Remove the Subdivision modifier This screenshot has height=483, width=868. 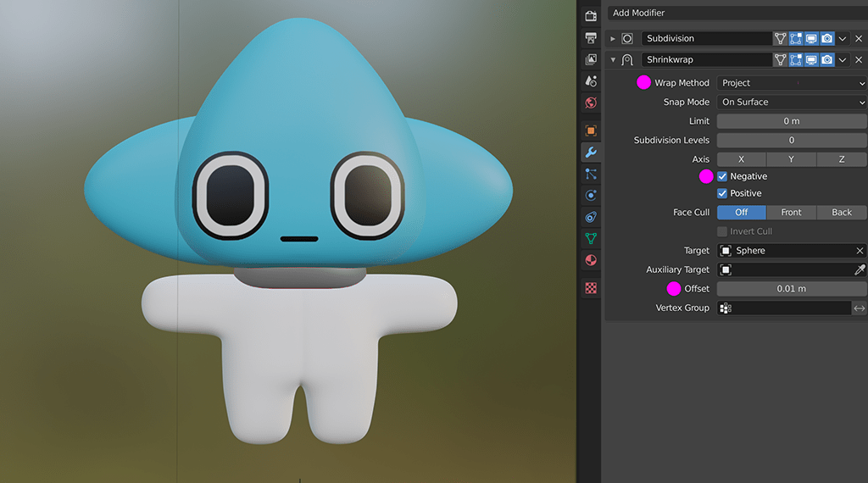pos(859,39)
